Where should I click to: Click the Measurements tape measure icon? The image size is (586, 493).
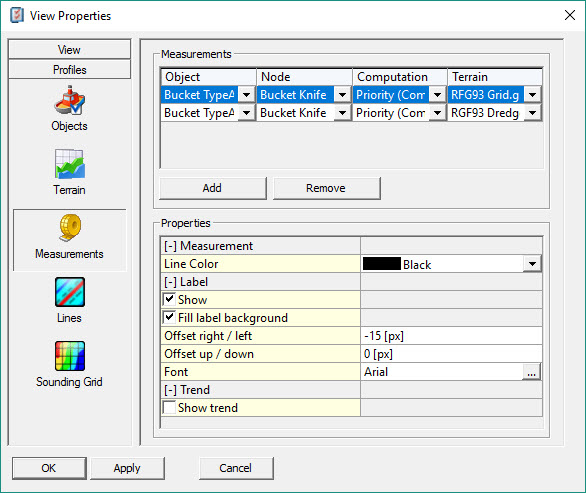70,227
